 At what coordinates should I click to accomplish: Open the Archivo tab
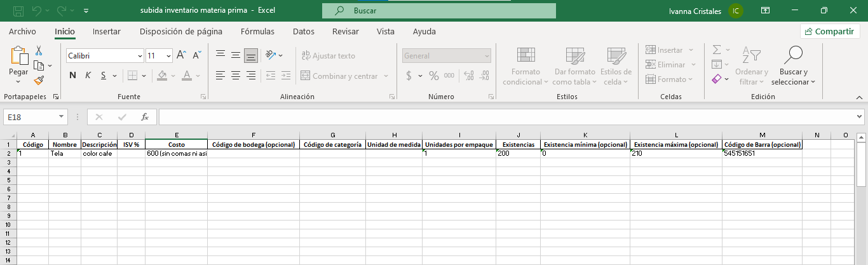22,31
